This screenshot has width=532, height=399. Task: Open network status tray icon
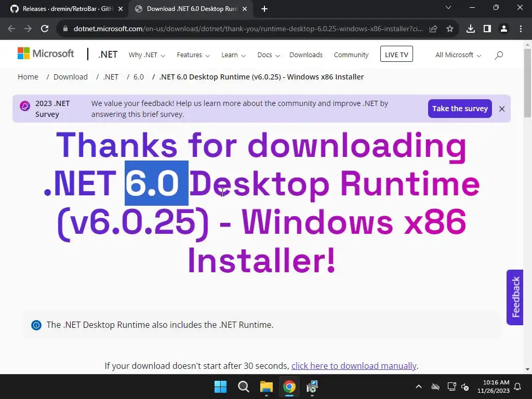coord(451,387)
